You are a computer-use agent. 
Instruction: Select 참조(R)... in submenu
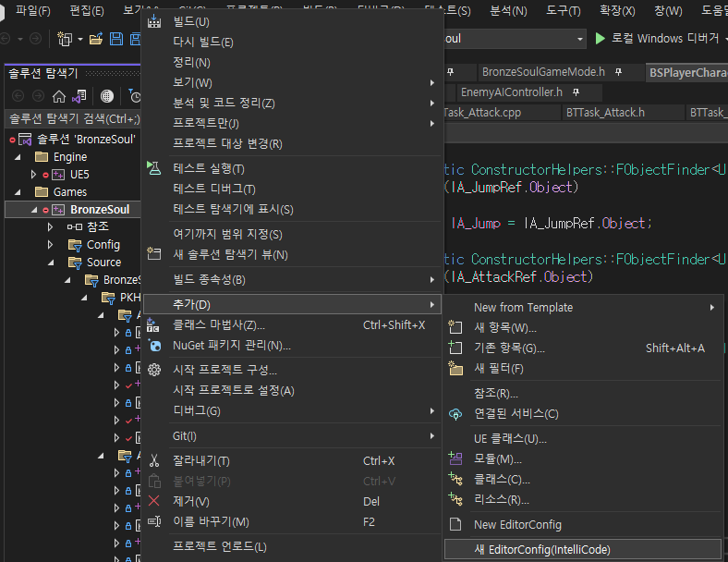496,394
